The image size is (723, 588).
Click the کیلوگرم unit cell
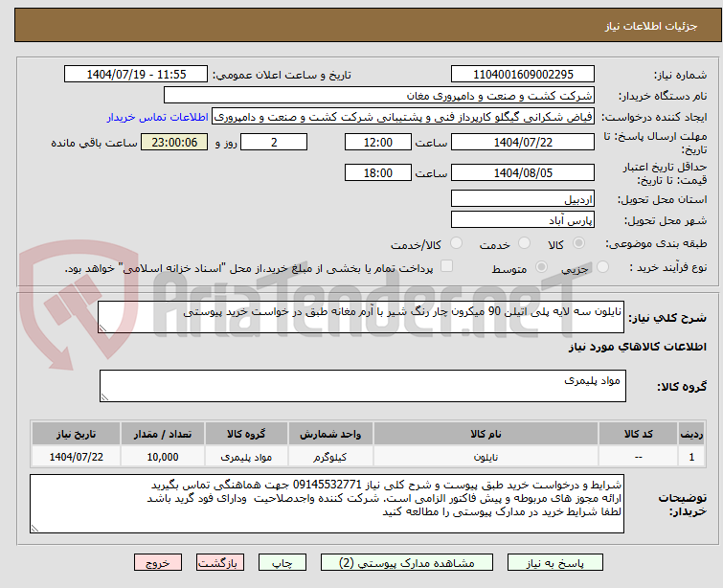(330, 457)
